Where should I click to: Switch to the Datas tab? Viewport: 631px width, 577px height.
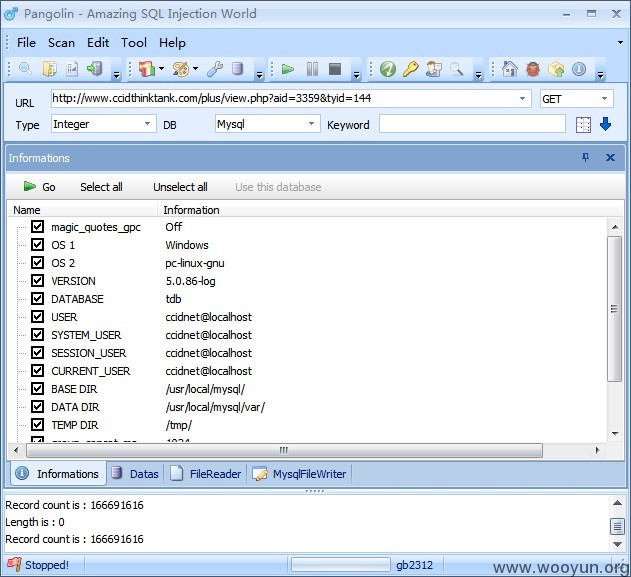tap(136, 474)
